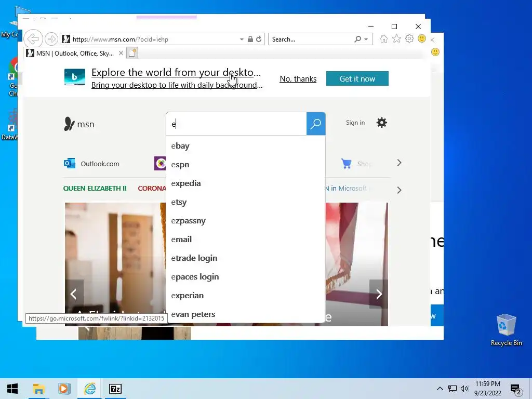Image resolution: width=532 pixels, height=399 pixels.
Task: Click the Get it now button
Action: point(357,79)
